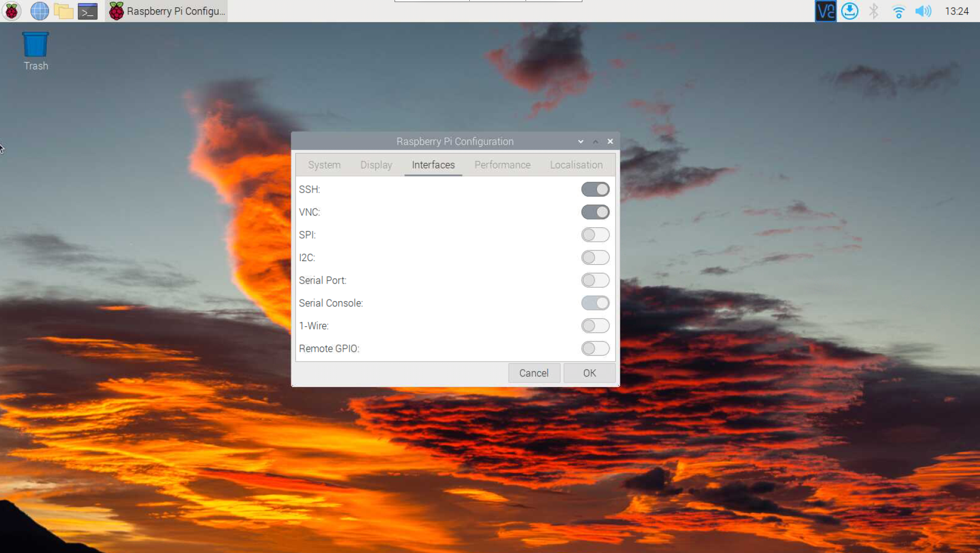The image size is (980, 553).
Task: Go to the Performance tab
Action: tap(502, 165)
